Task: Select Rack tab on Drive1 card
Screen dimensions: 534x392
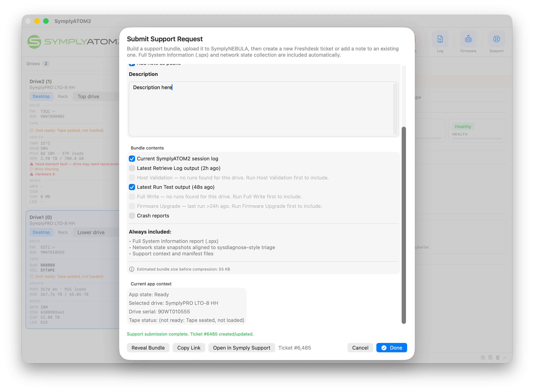Action: click(x=63, y=232)
